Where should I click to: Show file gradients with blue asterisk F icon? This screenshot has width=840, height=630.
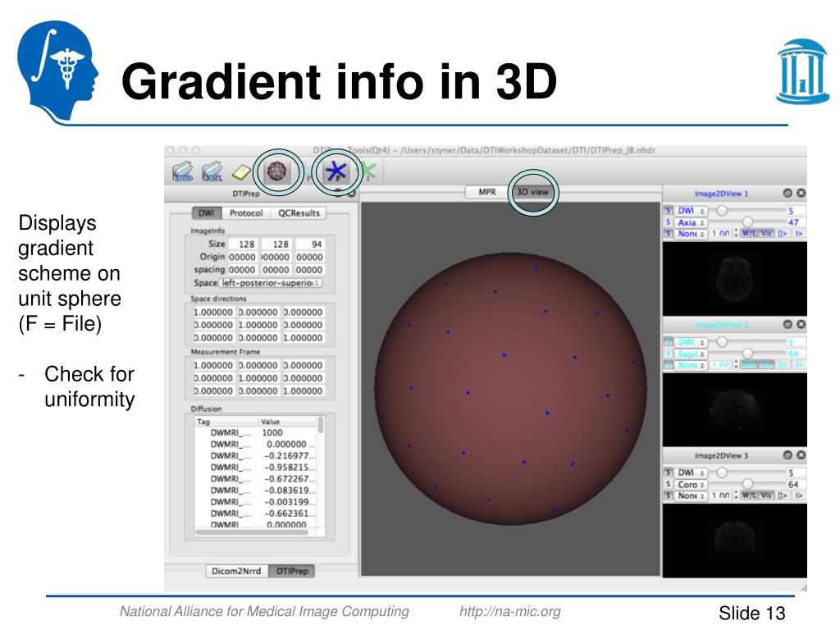[336, 171]
